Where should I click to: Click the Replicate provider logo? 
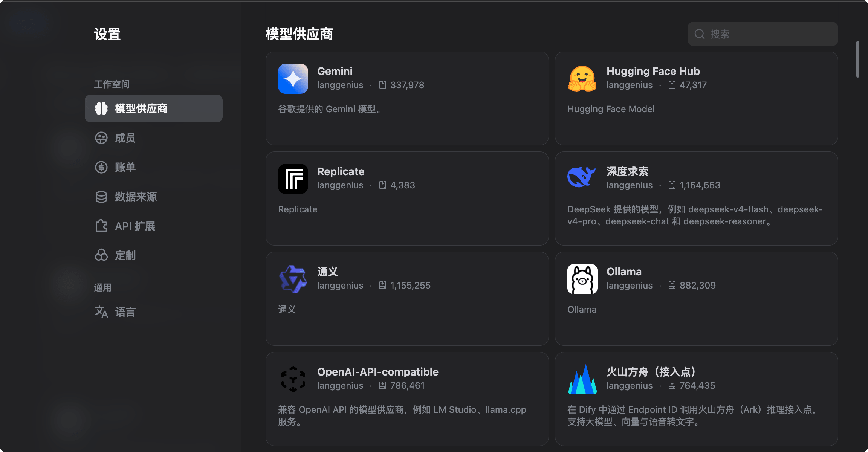(293, 179)
